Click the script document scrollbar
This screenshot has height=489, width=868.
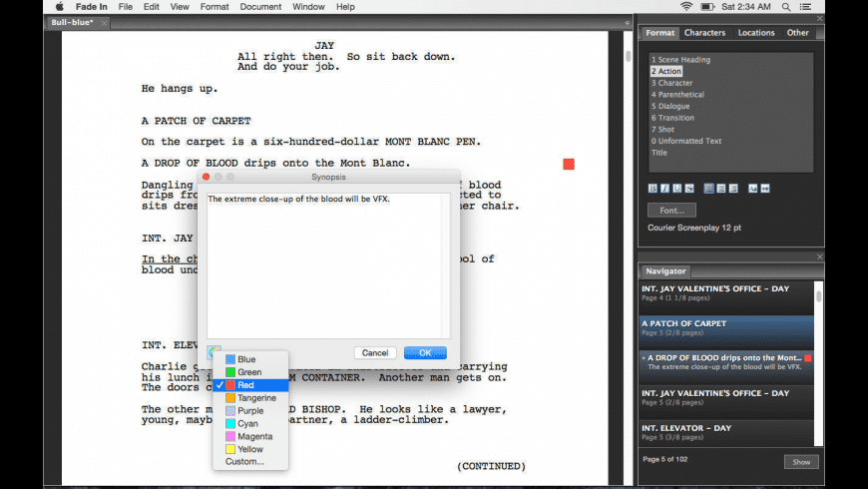tap(628, 57)
